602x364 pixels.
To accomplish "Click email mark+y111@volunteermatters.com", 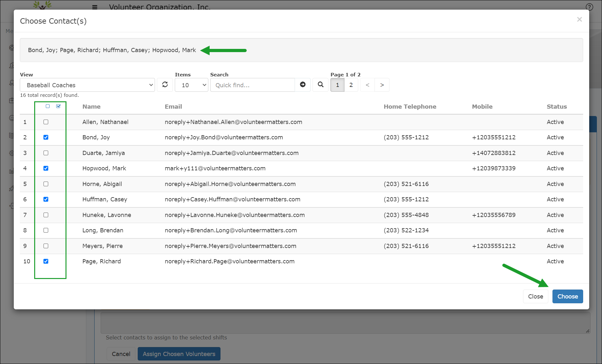I will pyautogui.click(x=215, y=168).
